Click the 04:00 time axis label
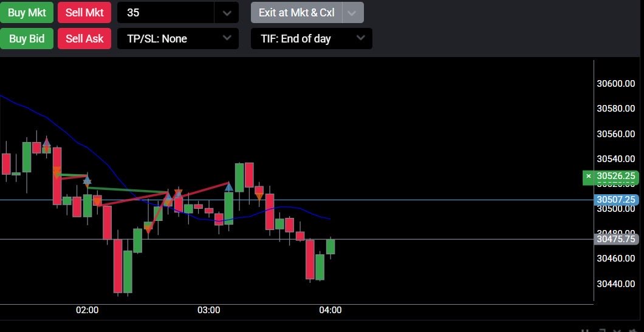This screenshot has height=332, width=644. [x=331, y=310]
